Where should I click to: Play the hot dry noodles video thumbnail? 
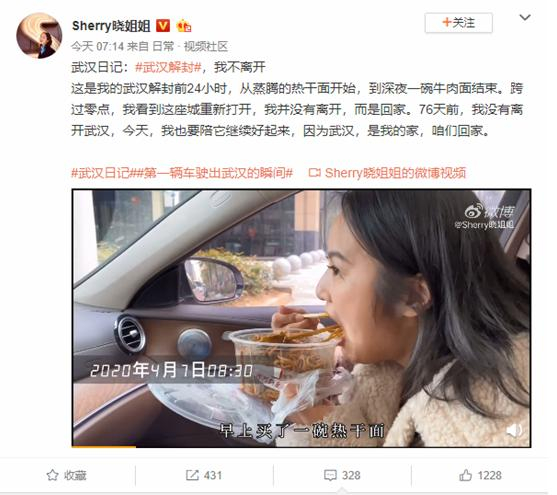coord(301,317)
